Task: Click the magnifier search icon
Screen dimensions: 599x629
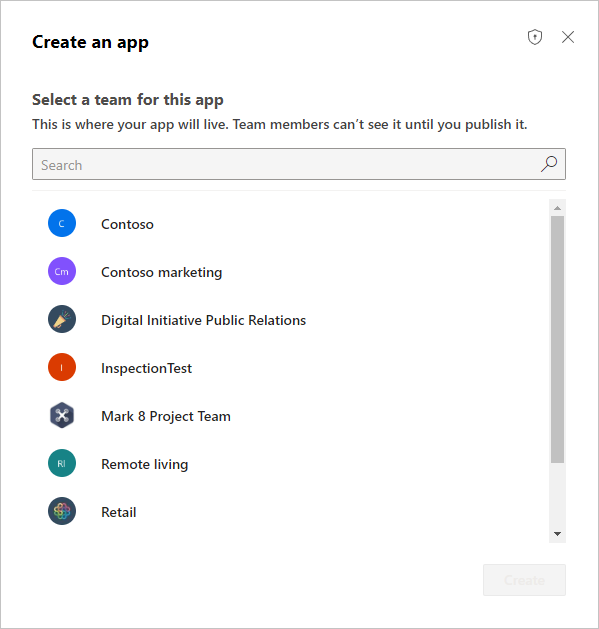Action: pyautogui.click(x=549, y=164)
